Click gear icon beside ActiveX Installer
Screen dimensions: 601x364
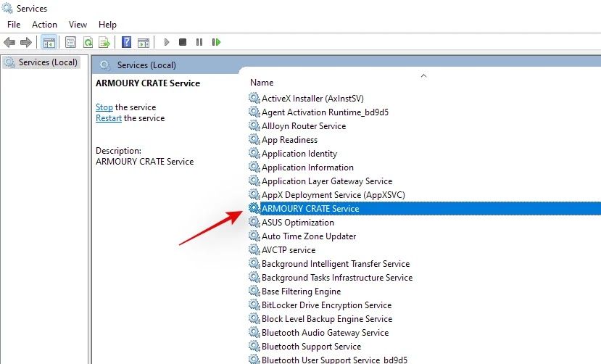click(254, 98)
